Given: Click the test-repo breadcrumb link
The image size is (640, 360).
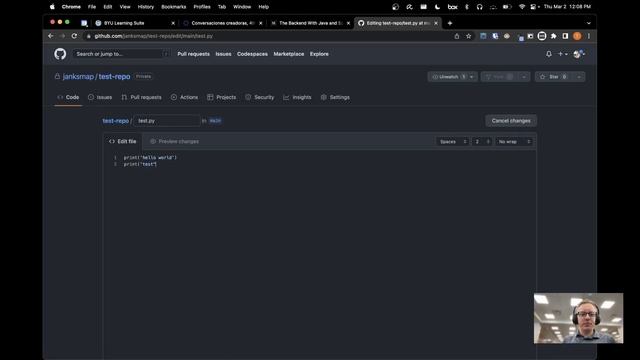Looking at the screenshot, I should point(116,121).
